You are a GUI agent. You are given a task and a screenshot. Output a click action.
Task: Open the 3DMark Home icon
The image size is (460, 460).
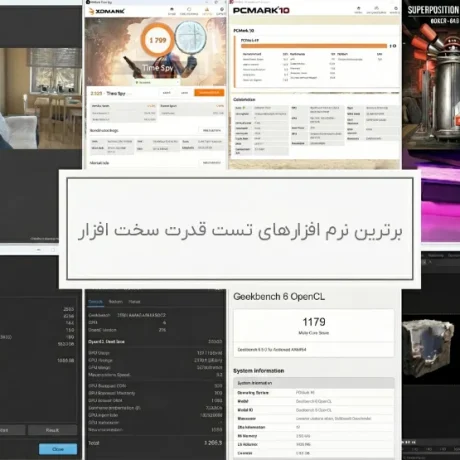[172, 11]
